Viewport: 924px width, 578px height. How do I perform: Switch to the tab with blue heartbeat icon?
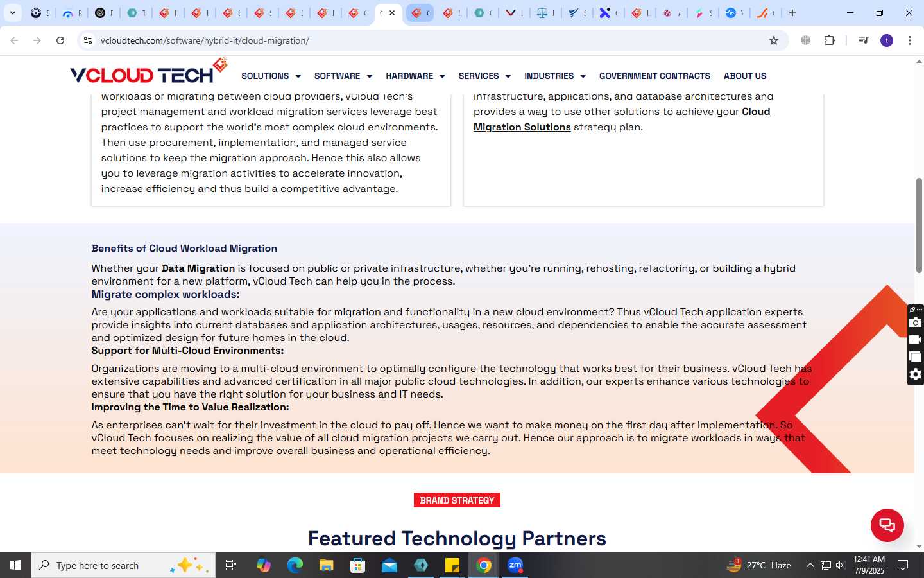click(x=732, y=13)
